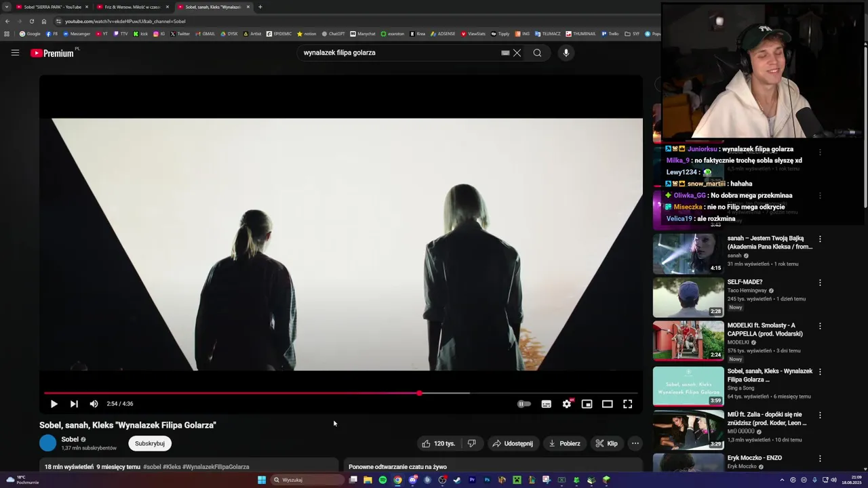Open File Explorer from taskbar
This screenshot has height=488, width=868.
(368, 480)
